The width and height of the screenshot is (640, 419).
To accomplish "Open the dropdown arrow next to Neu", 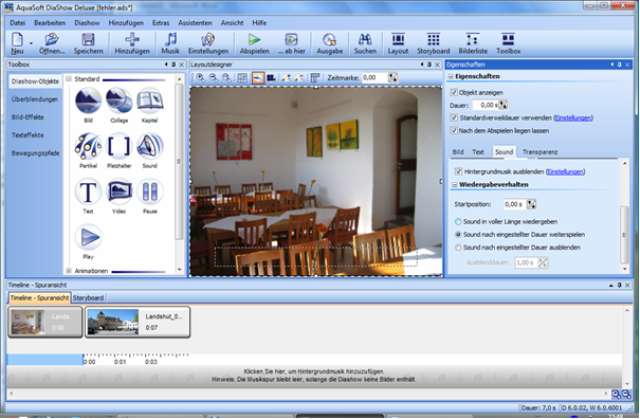I will [32, 43].
